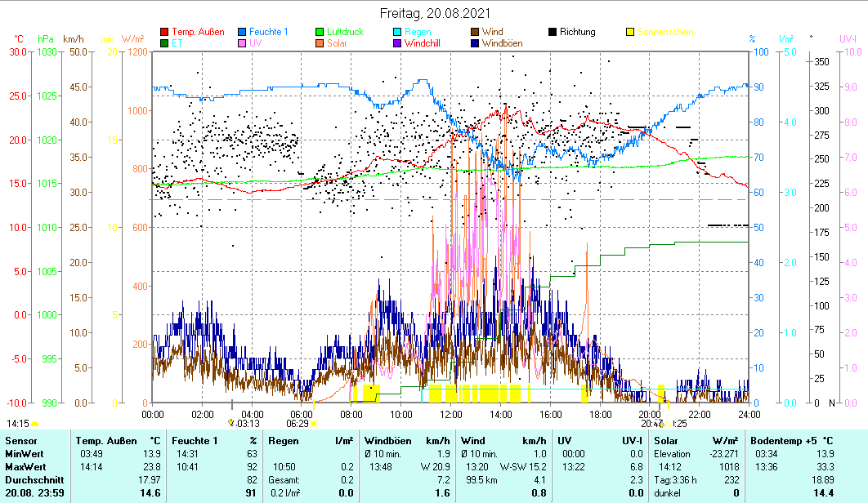Click the 'dunkel' status text
868x503 pixels.
[668, 493]
